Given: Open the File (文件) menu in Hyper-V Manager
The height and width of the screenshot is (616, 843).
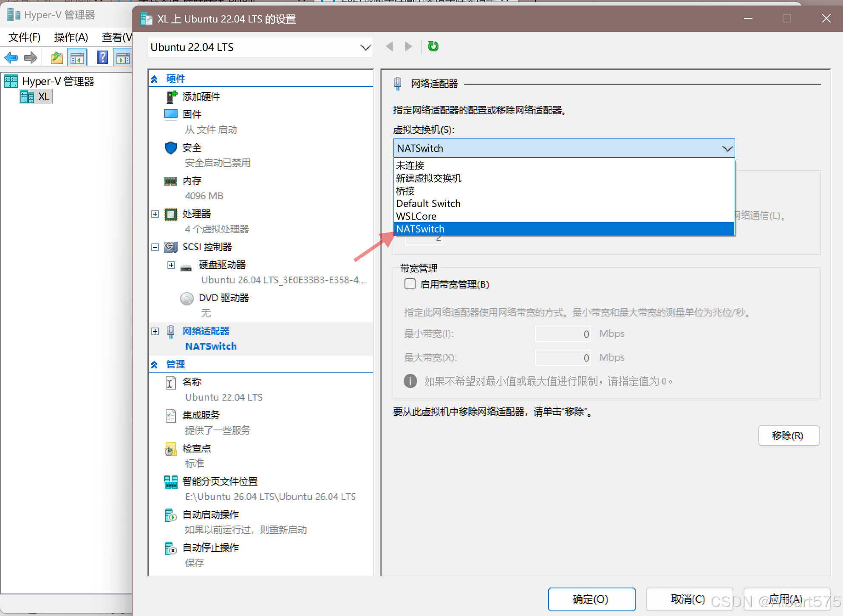Looking at the screenshot, I should click(x=25, y=37).
